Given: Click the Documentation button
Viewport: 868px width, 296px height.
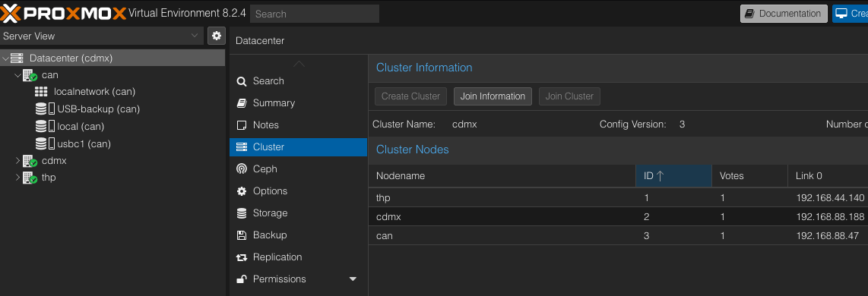Looking at the screenshot, I should tap(784, 14).
